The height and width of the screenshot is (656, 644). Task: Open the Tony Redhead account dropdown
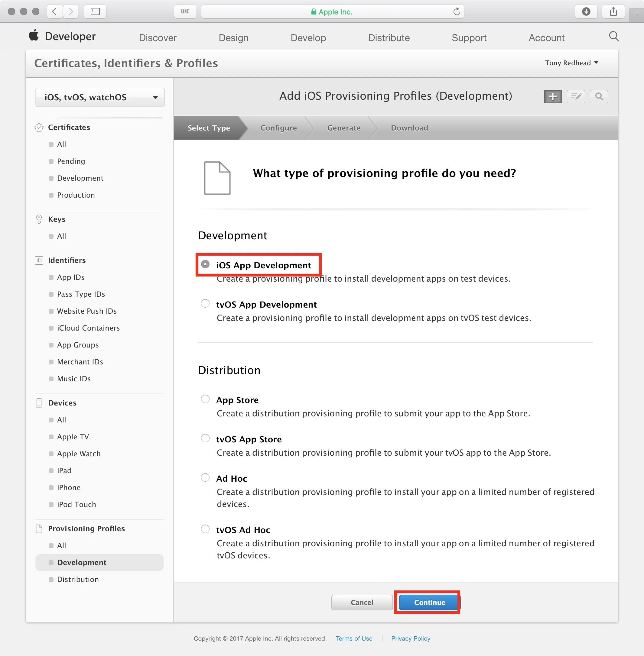(572, 63)
